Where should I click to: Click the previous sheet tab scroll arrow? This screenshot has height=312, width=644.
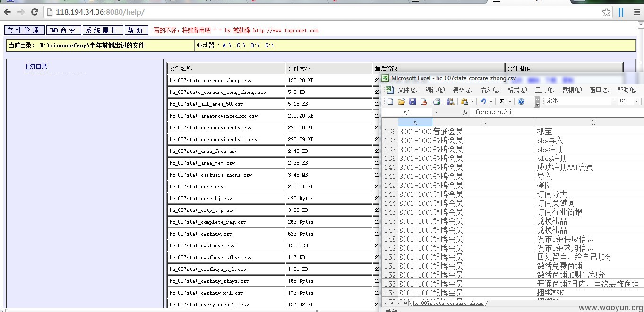(x=392, y=303)
